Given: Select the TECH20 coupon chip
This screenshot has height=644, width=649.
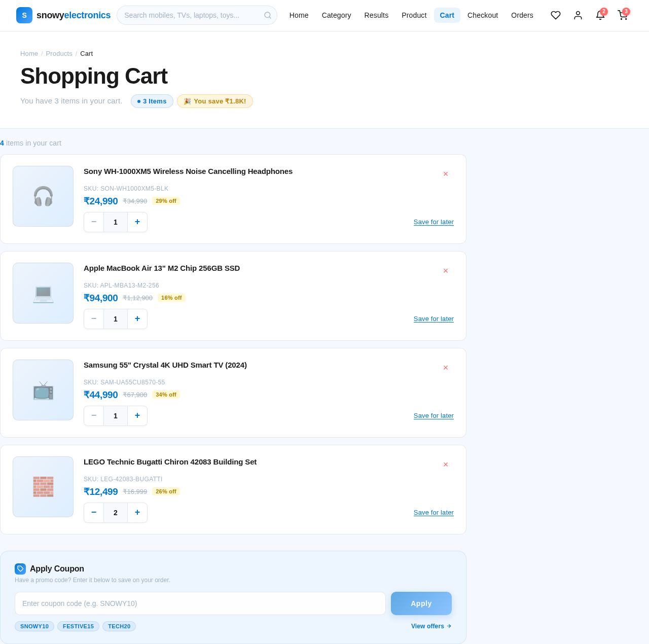Looking at the screenshot, I should [x=119, y=626].
